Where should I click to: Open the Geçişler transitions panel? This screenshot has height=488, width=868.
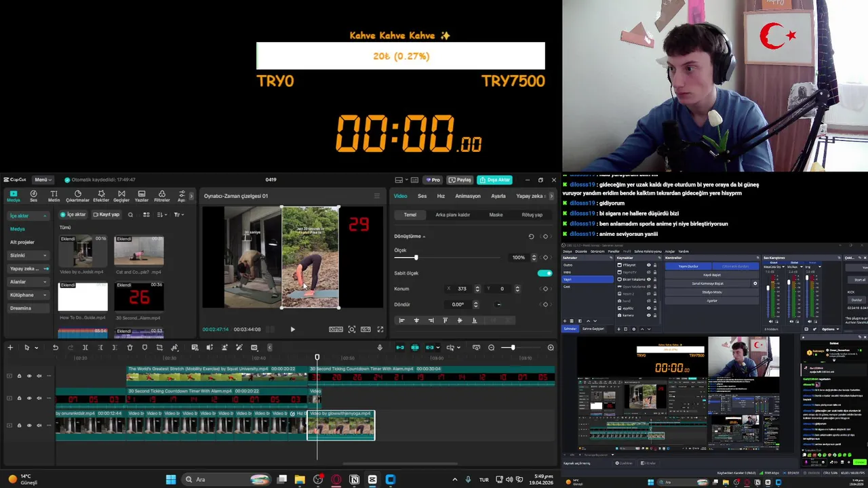pos(121,196)
